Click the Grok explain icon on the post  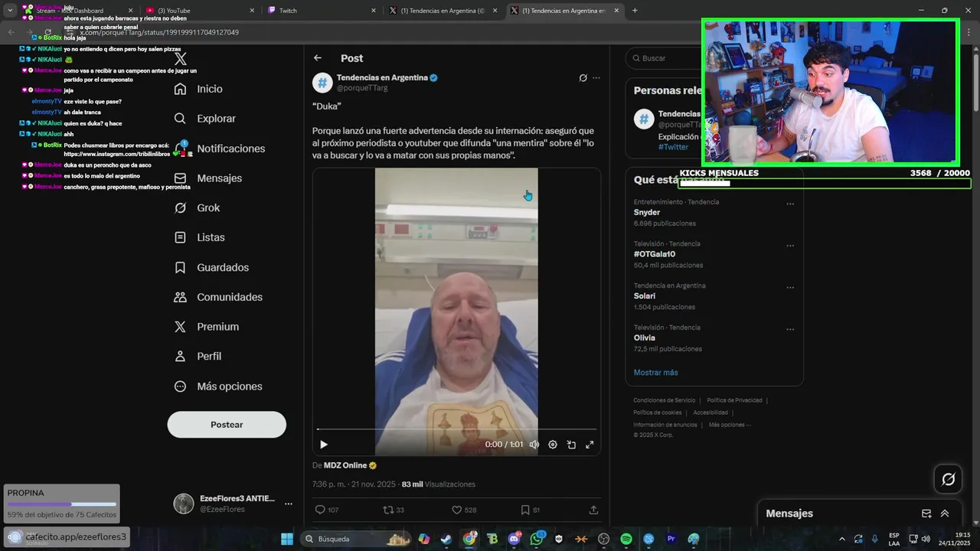pyautogui.click(x=583, y=78)
